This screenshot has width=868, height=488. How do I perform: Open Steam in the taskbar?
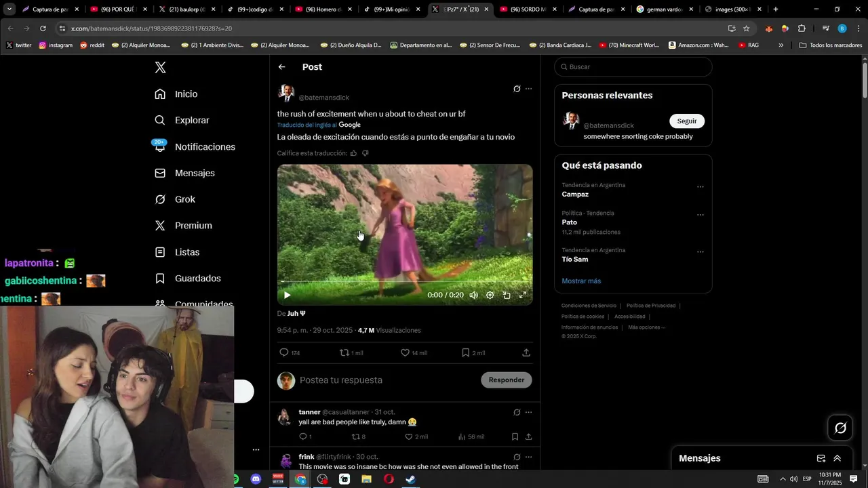(411, 479)
